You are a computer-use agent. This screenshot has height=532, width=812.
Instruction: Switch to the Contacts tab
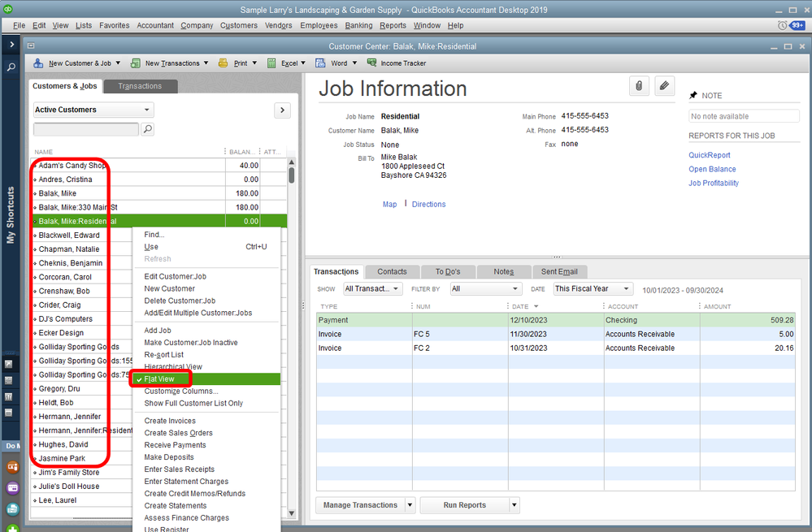click(x=392, y=271)
